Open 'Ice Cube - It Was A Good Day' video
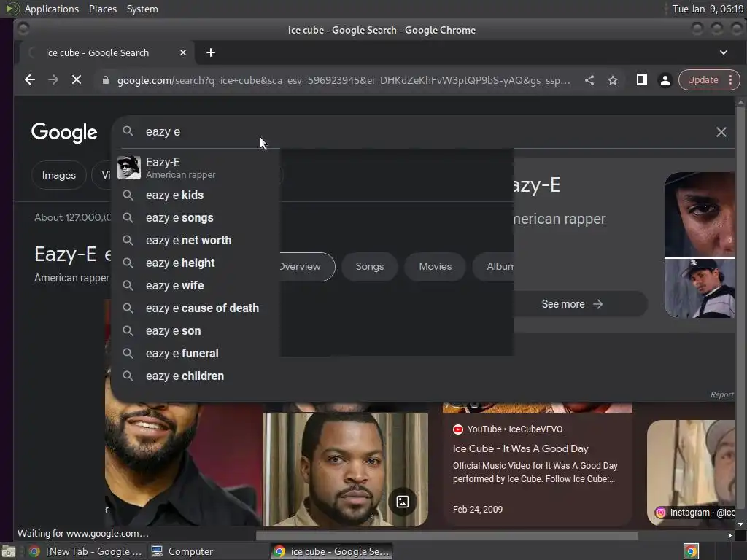The width and height of the screenshot is (747, 560). point(520,448)
